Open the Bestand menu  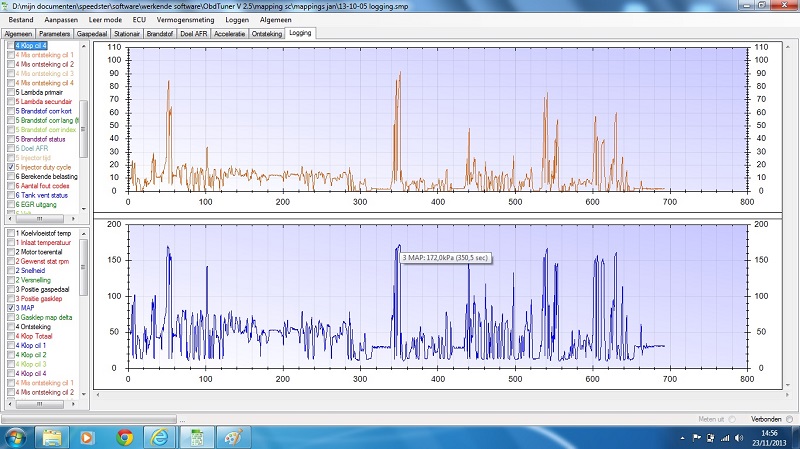18,20
